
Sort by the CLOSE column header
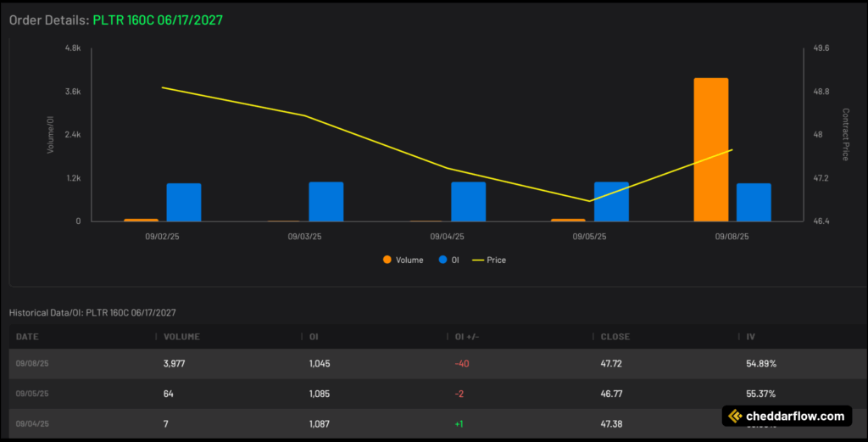click(615, 337)
